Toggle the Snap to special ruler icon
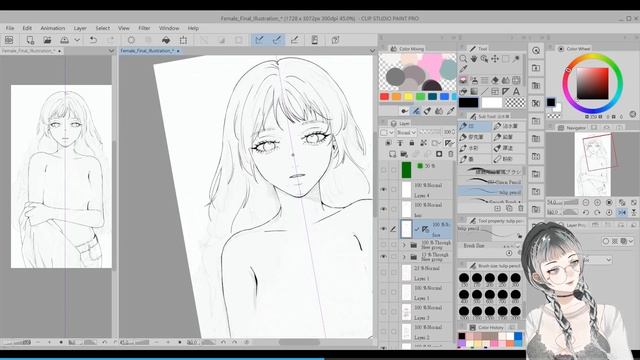 point(277,40)
